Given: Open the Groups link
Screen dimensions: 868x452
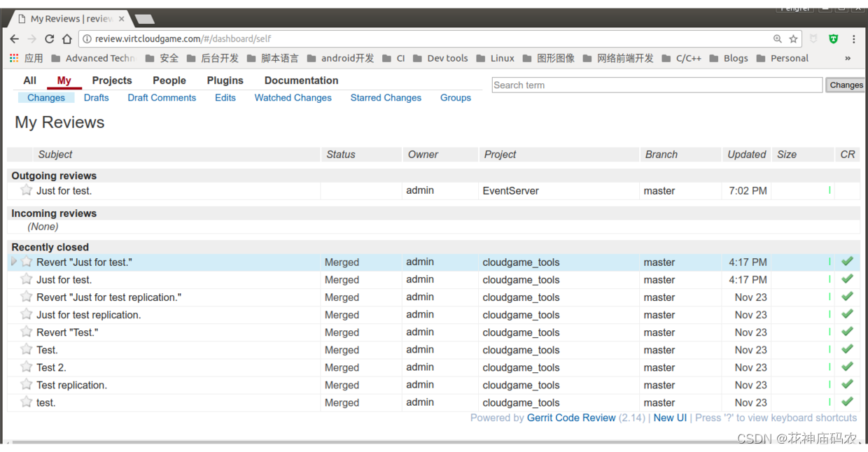Looking at the screenshot, I should point(456,98).
